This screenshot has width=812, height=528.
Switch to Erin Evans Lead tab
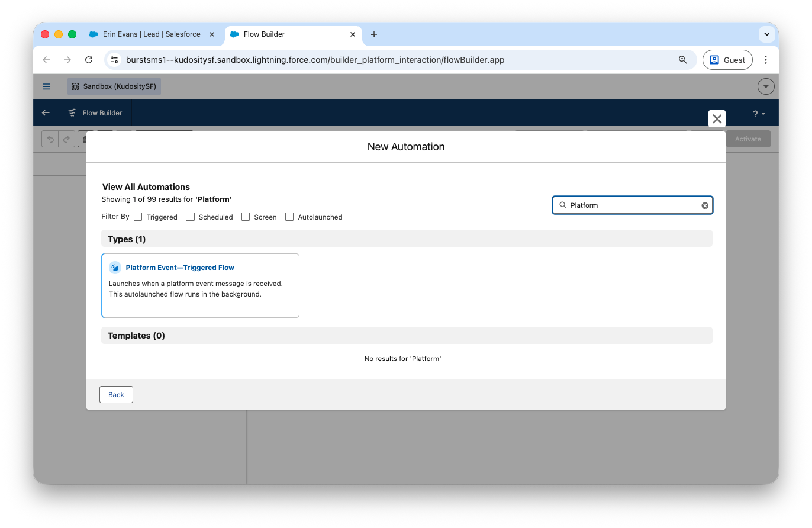pyautogui.click(x=152, y=34)
